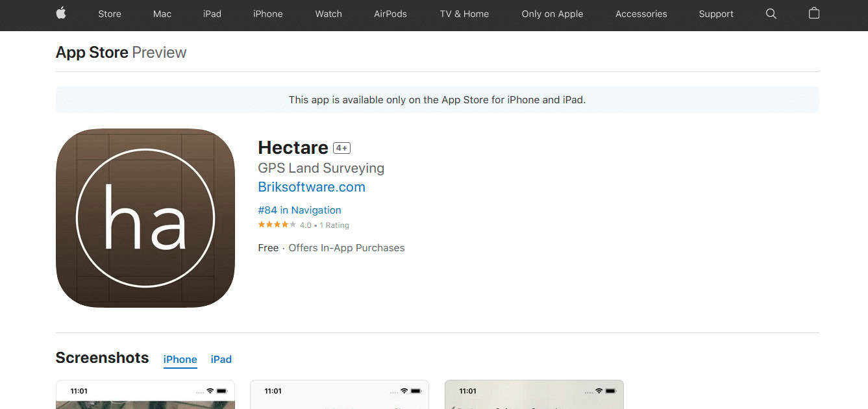This screenshot has width=868, height=409.
Task: Open the third iPhone screenshot thumbnail
Action: pos(534,395)
